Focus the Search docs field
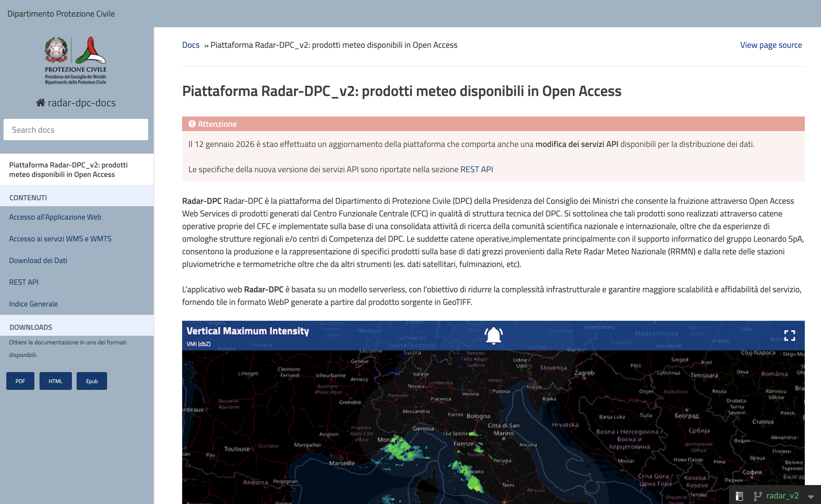 [x=76, y=130]
